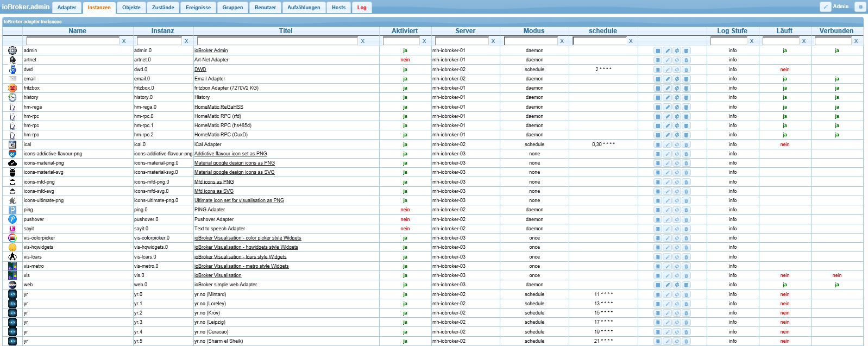Delete the ical.0 instance
868x346 pixels.
click(686, 144)
